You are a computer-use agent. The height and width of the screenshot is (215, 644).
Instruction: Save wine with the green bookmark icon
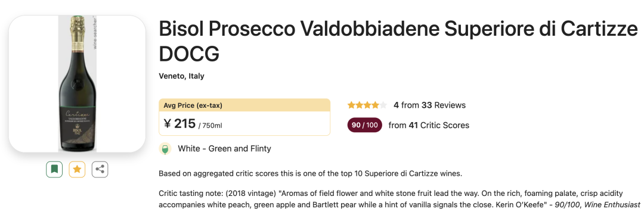tap(54, 169)
